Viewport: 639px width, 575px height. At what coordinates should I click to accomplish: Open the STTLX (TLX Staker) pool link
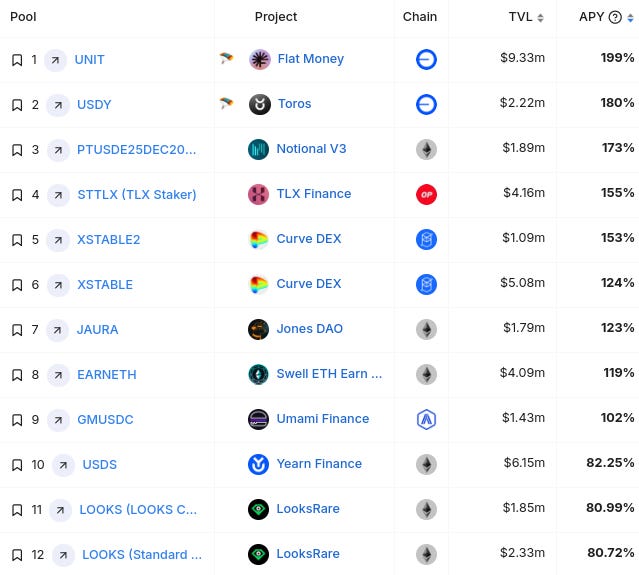[137, 194]
